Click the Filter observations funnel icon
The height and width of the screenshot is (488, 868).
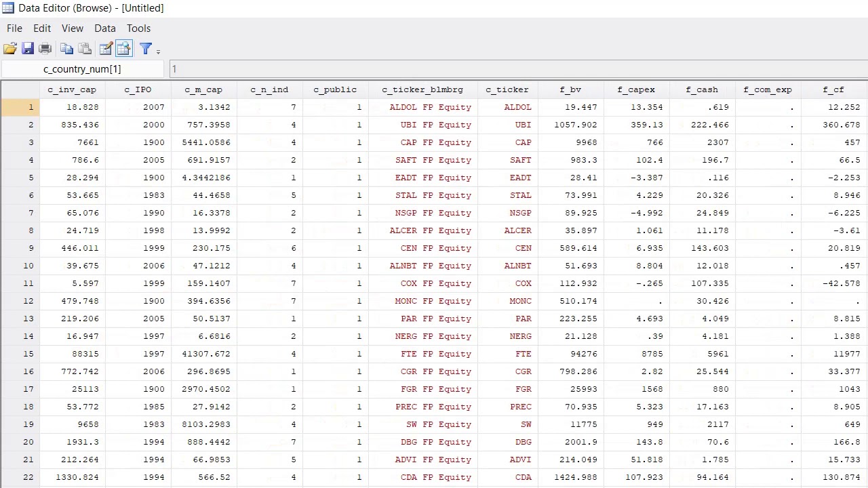(x=145, y=48)
